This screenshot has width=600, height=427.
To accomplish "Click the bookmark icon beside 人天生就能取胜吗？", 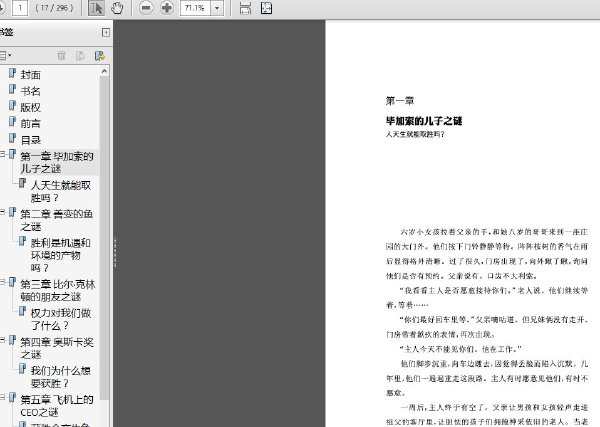I will (x=23, y=183).
